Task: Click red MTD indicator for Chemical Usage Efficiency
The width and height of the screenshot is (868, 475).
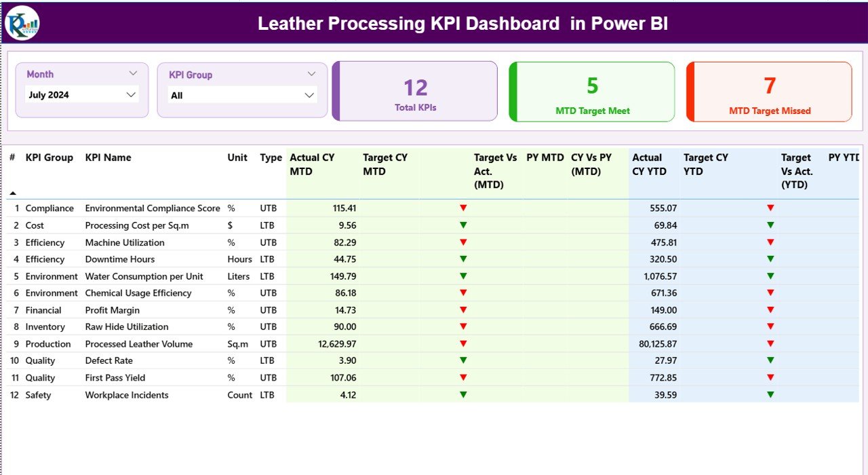Action: click(463, 292)
